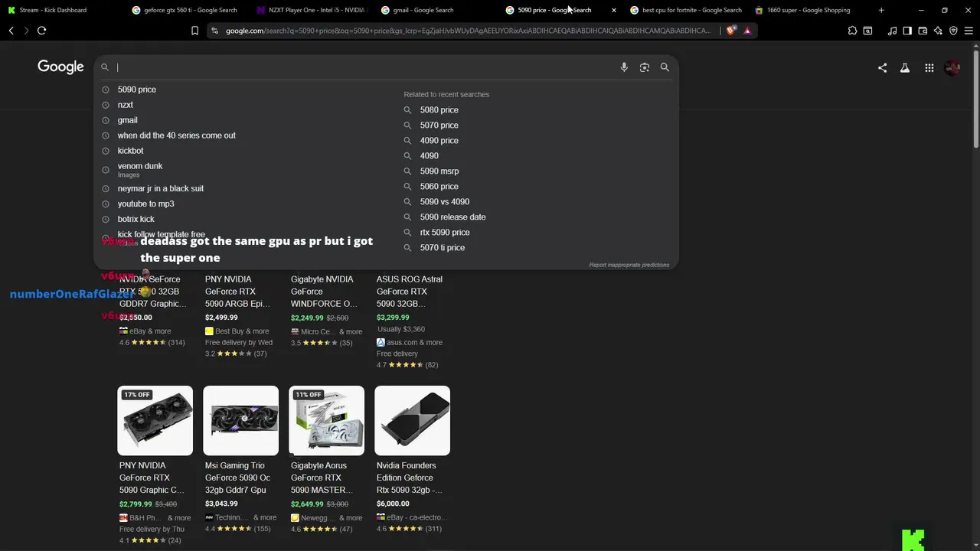Share the results with share icon
Screen dimensions: 980x551
tap(882, 67)
